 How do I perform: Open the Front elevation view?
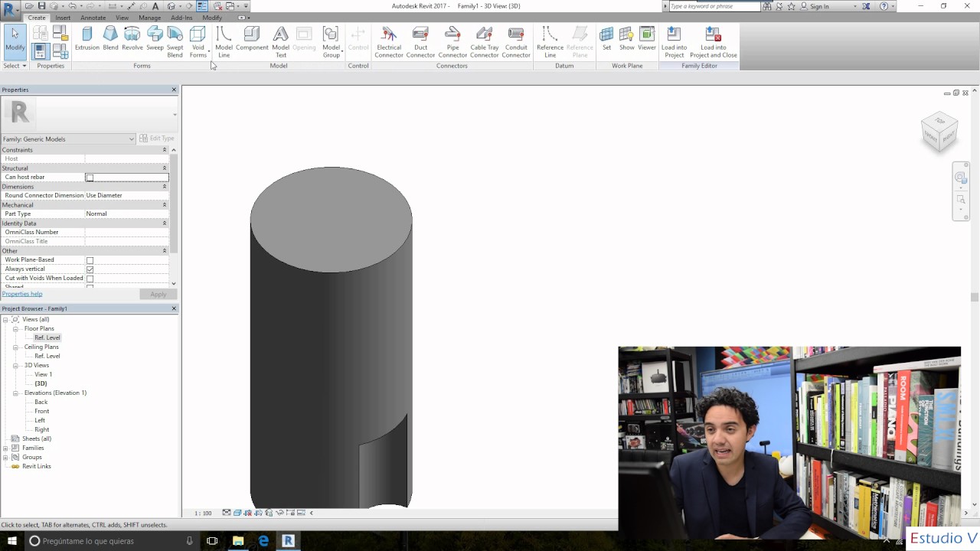point(42,411)
